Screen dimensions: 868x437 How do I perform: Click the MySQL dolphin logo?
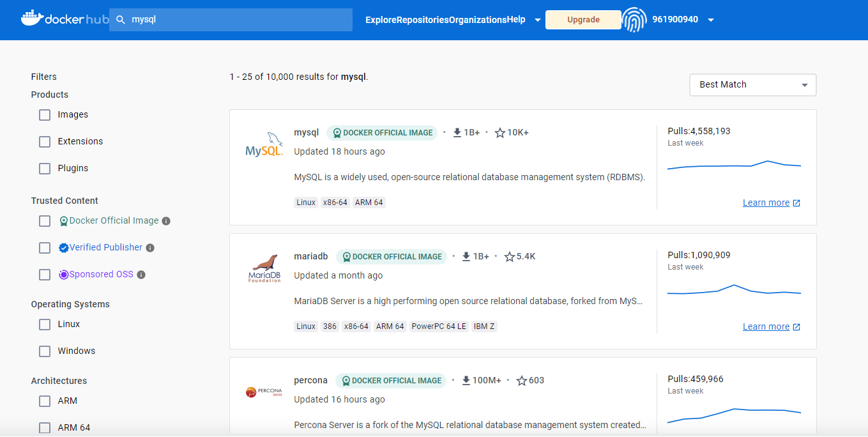click(264, 145)
